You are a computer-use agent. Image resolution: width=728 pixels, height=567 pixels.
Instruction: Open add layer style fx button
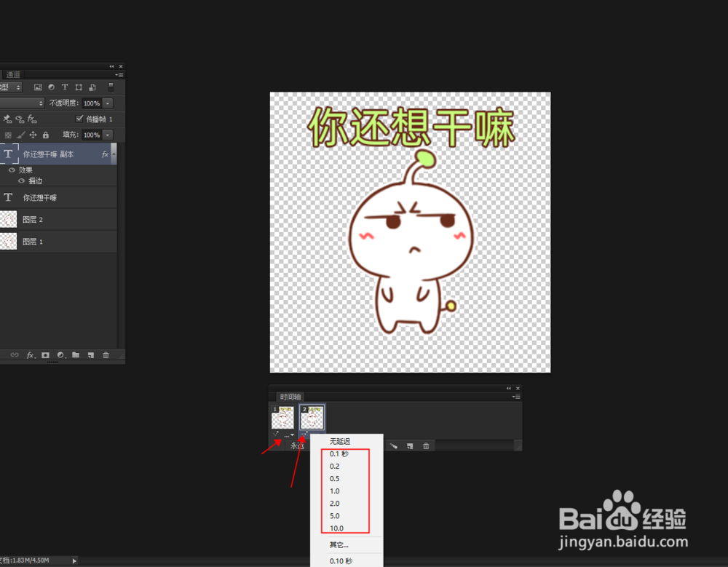31,355
